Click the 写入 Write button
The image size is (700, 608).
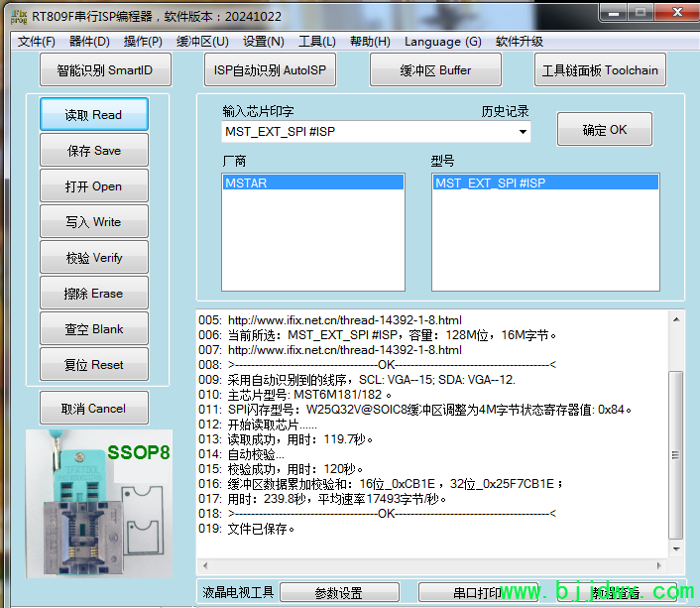[x=94, y=222]
